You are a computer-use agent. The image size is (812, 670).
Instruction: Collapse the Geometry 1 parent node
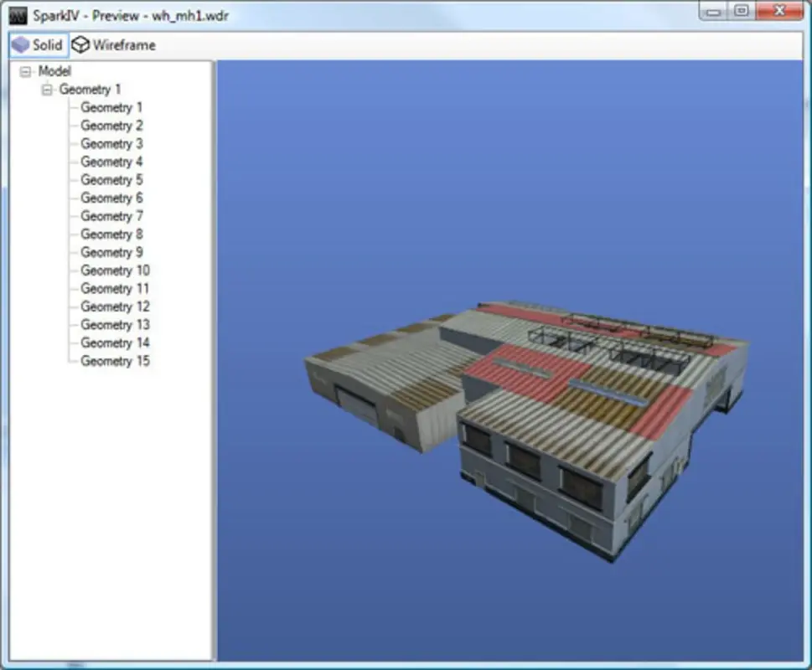pyautogui.click(x=48, y=90)
